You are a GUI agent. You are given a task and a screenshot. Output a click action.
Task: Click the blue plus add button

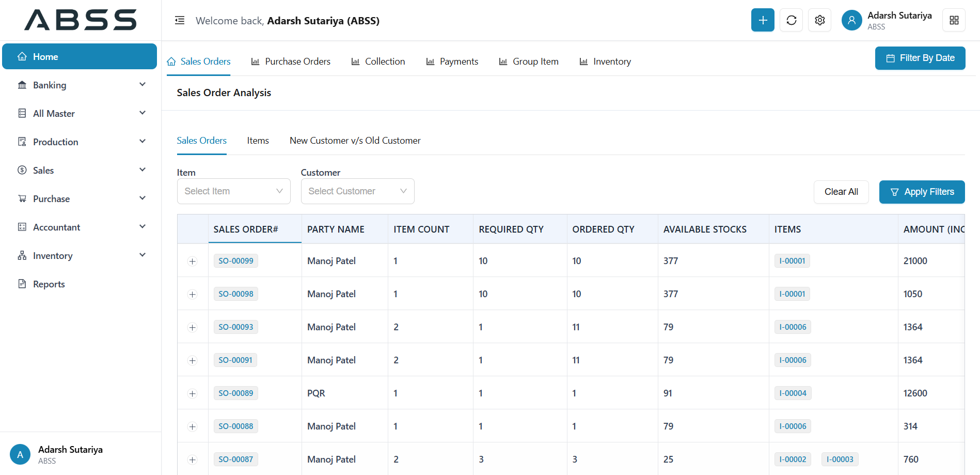[x=762, y=20]
